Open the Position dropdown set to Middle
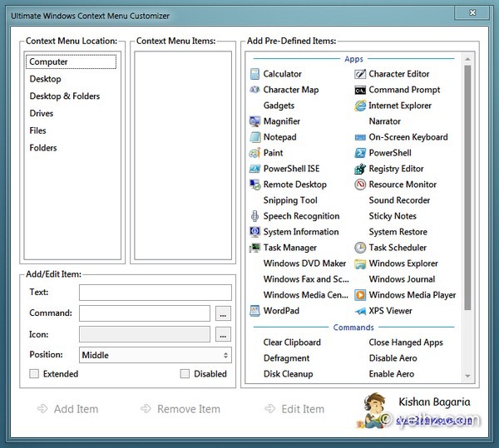Screen dimensions: 499x448 click(x=155, y=355)
